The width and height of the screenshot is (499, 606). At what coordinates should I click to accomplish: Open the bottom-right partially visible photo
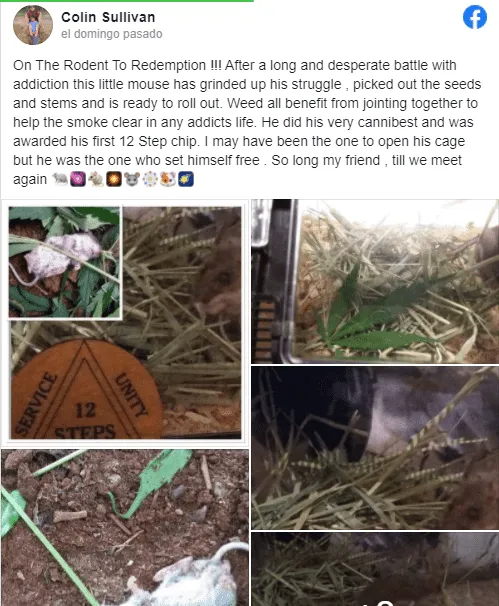pyautogui.click(x=375, y=569)
